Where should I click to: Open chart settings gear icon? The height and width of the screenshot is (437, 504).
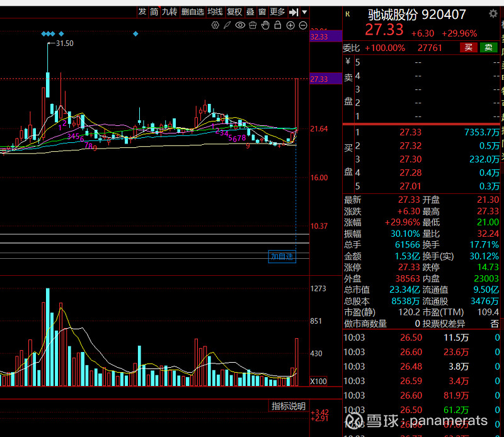click(x=215, y=25)
